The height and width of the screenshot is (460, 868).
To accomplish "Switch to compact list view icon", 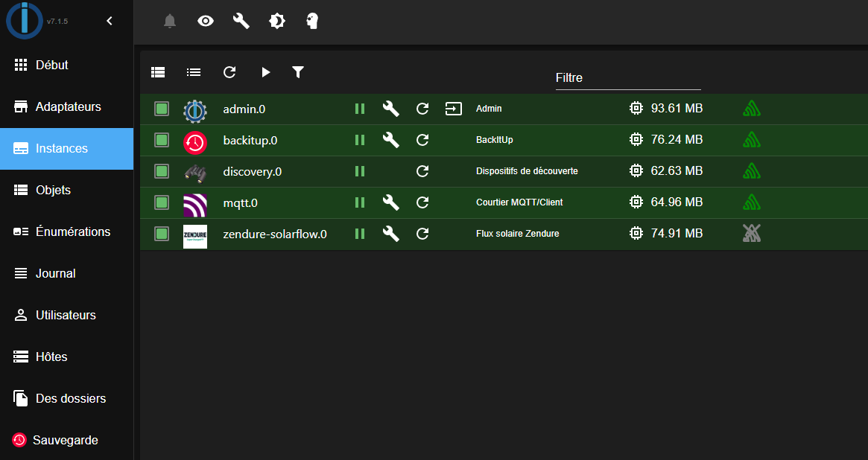I will click(194, 72).
